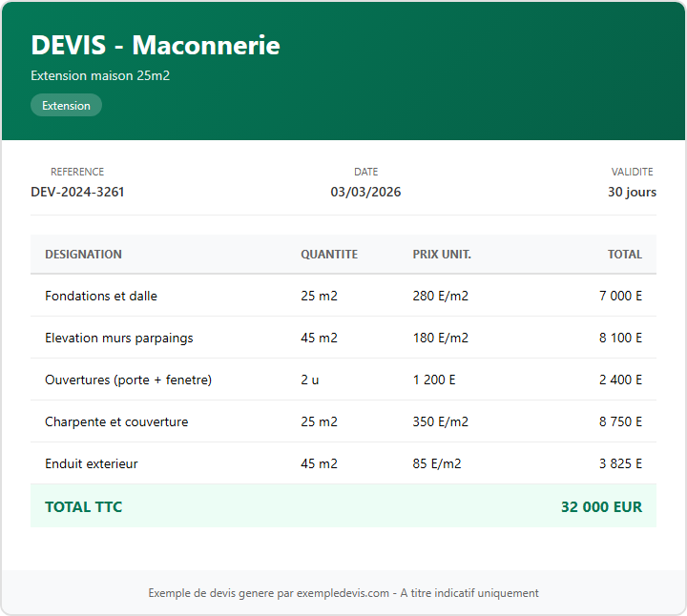Click the exempledevis.com footer text
This screenshot has height=616, width=687.
click(x=343, y=593)
